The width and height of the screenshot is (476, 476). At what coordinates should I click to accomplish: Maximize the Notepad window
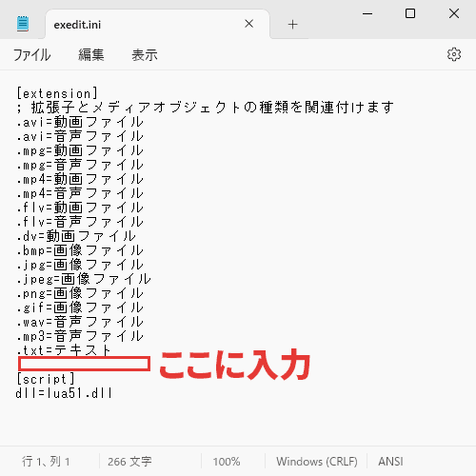(x=410, y=13)
